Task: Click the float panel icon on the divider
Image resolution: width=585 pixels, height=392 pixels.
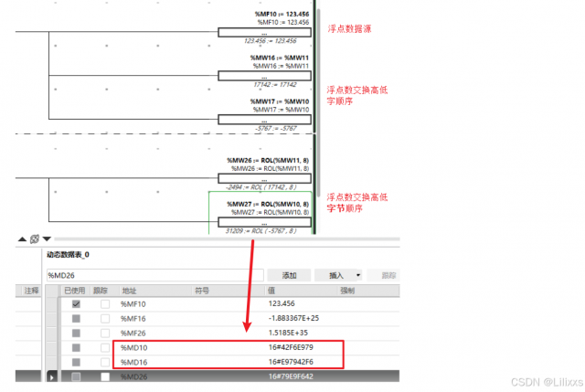Action: (34, 239)
